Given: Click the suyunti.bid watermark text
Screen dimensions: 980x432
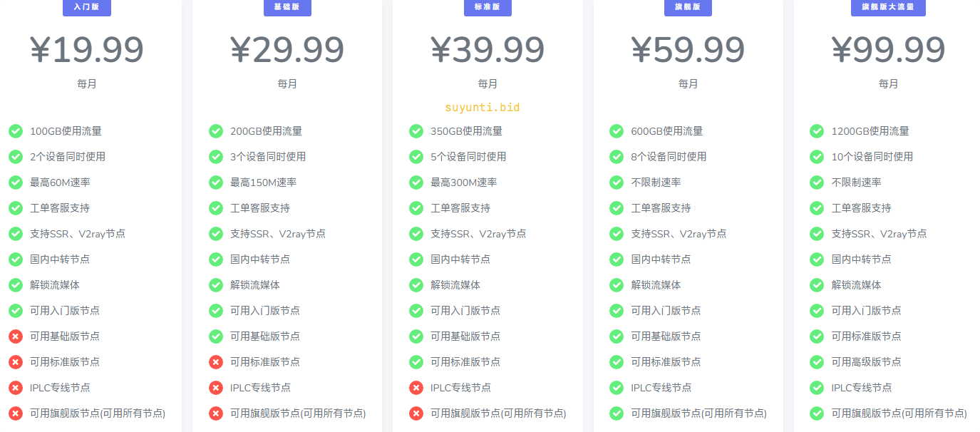Looking at the screenshot, I should tap(483, 108).
